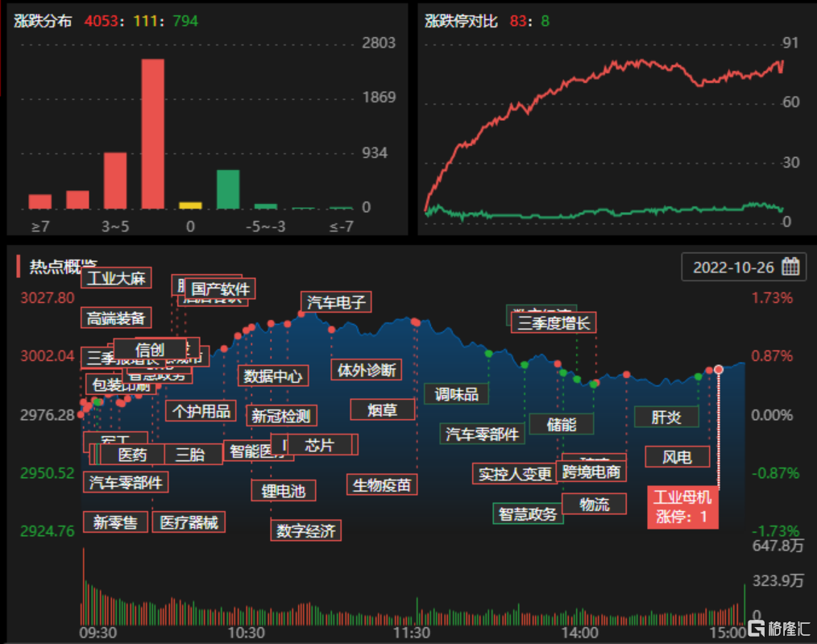Click the red 汽车零部件 tag at left

pyautogui.click(x=126, y=482)
